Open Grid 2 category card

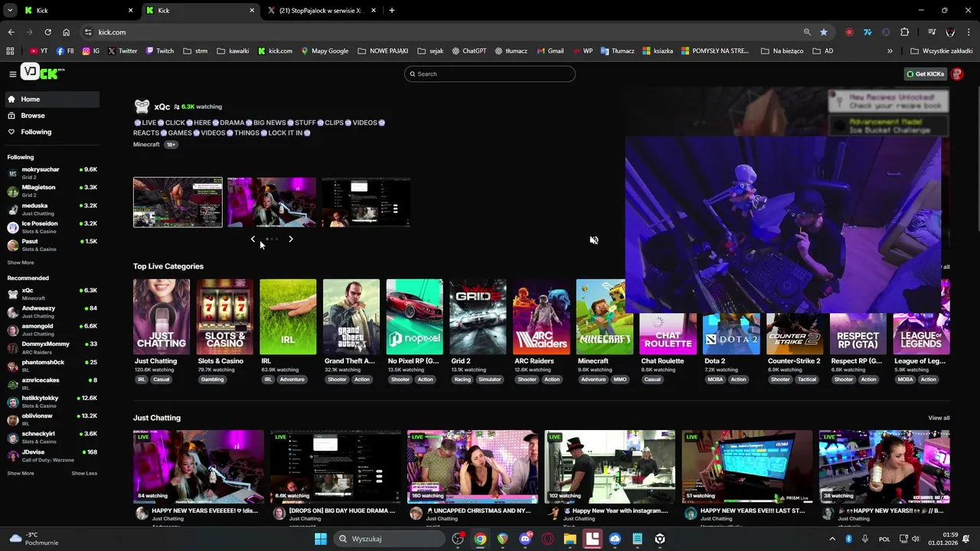tap(478, 317)
